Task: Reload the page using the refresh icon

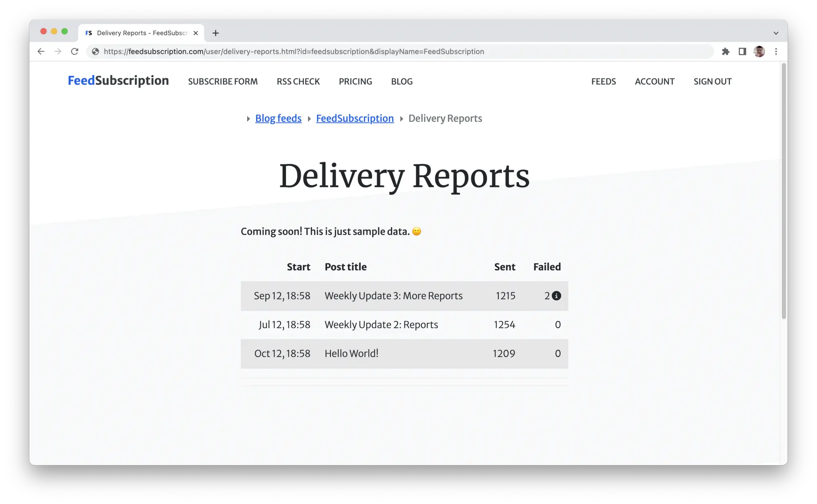Action: click(75, 51)
